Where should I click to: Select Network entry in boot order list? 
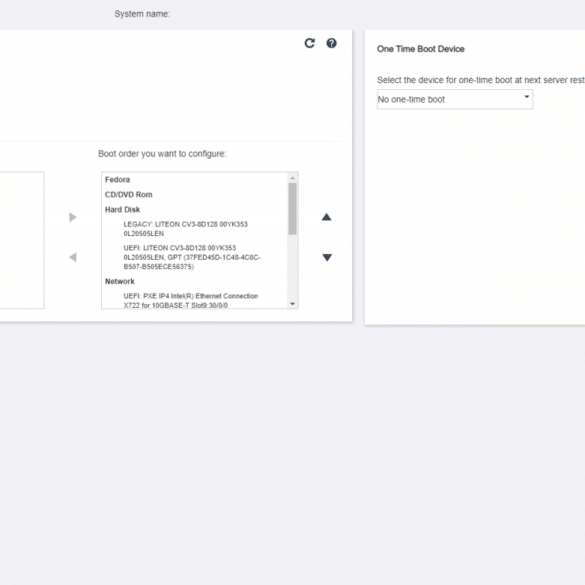(120, 281)
